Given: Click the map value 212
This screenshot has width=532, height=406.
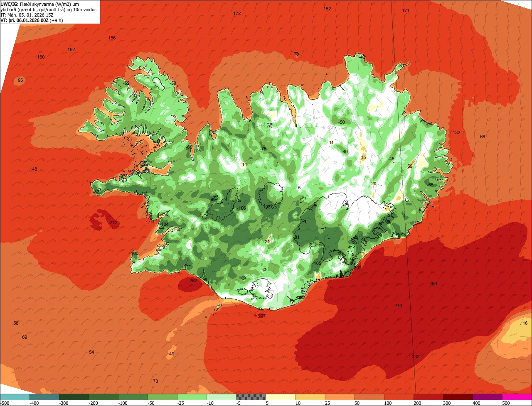Looking at the screenshot, I should [x=113, y=223].
